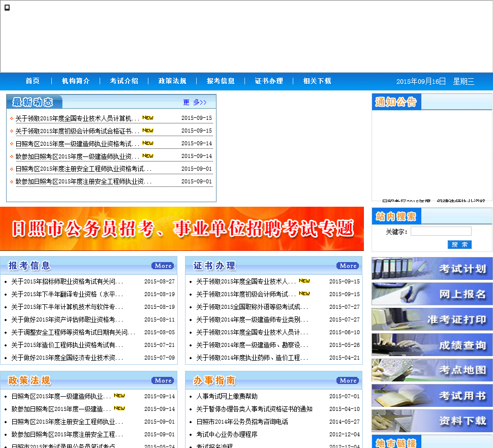Open 关于领取2014年度一级建造师专业类别 article
This screenshot has width=493, height=448.
click(252, 320)
